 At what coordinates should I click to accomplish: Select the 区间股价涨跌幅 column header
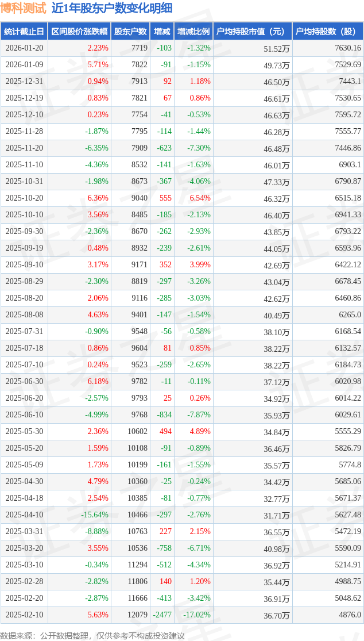click(79, 32)
